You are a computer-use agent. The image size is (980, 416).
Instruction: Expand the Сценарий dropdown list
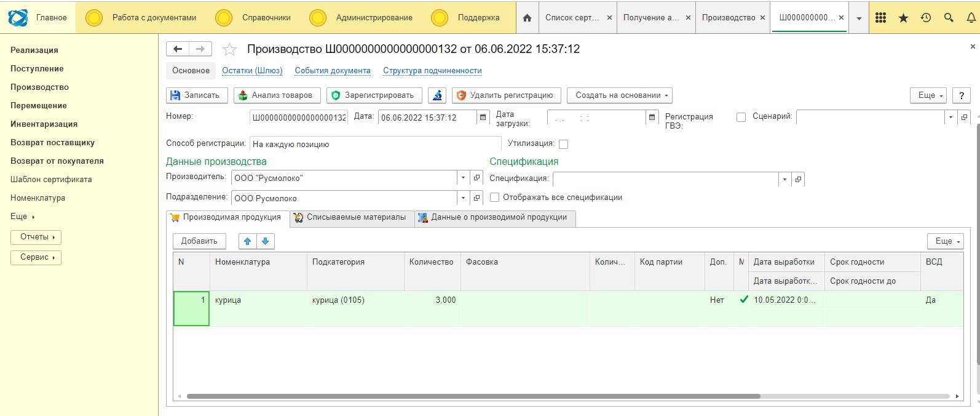pos(950,117)
